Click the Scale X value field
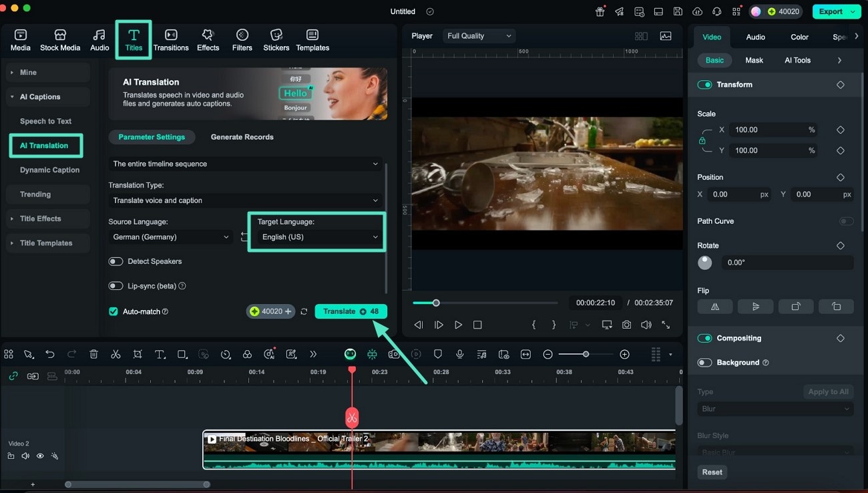The width and height of the screenshot is (868, 493). click(x=774, y=130)
